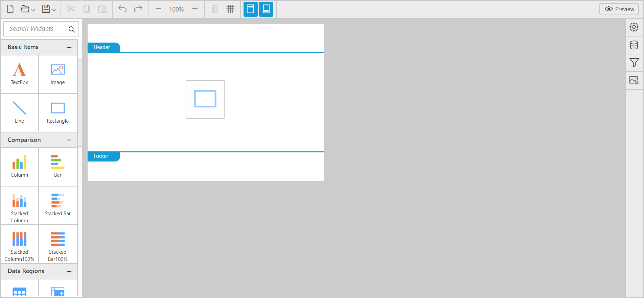Click the search magnifier icon
644x298 pixels.
click(72, 29)
